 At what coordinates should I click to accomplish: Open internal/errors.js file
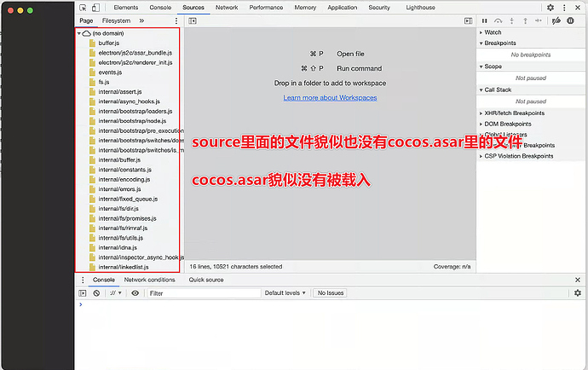(x=119, y=189)
